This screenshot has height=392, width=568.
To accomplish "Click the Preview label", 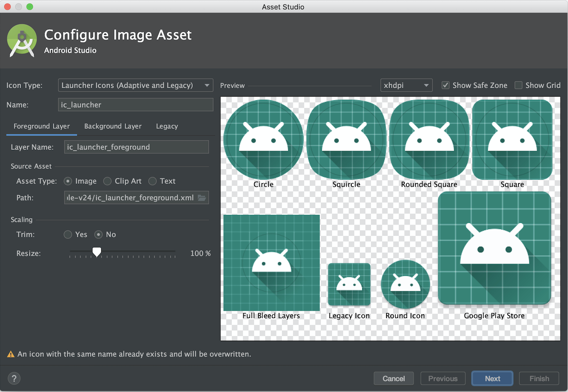I will click(232, 86).
